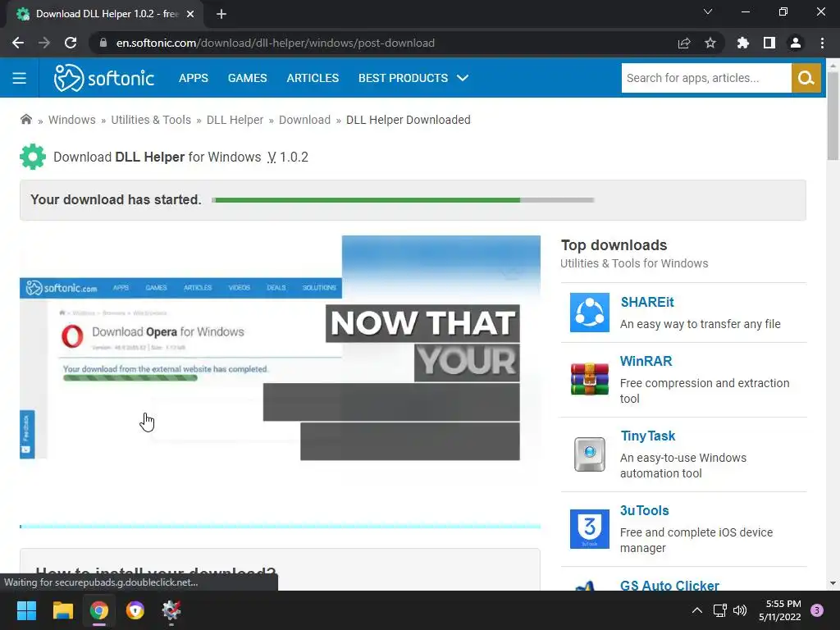The image size is (840, 630).
Task: Open Windows Start menu
Action: [26, 610]
